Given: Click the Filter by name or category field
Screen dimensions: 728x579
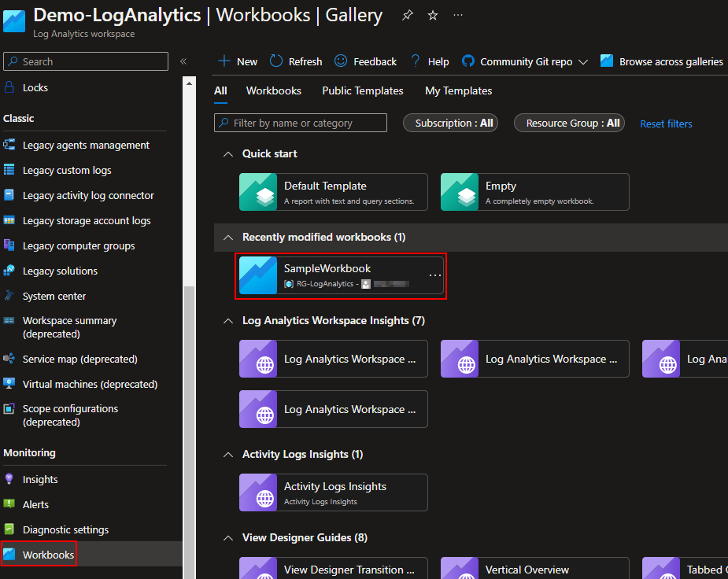Looking at the screenshot, I should click(x=307, y=123).
